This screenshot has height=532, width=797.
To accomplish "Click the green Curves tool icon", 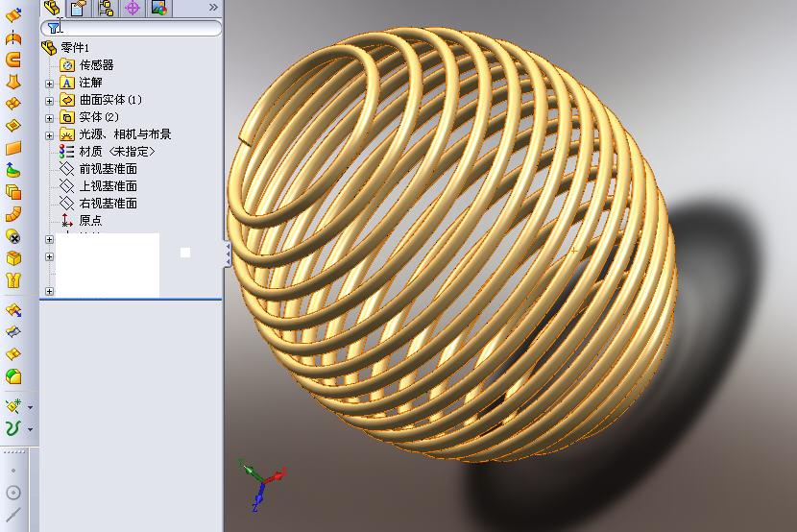I will (x=13, y=428).
